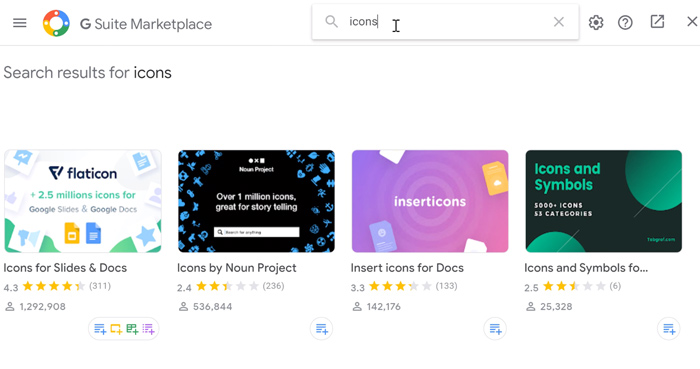700x369 pixels.
Task: Open marketplace in new window icon
Action: [657, 22]
